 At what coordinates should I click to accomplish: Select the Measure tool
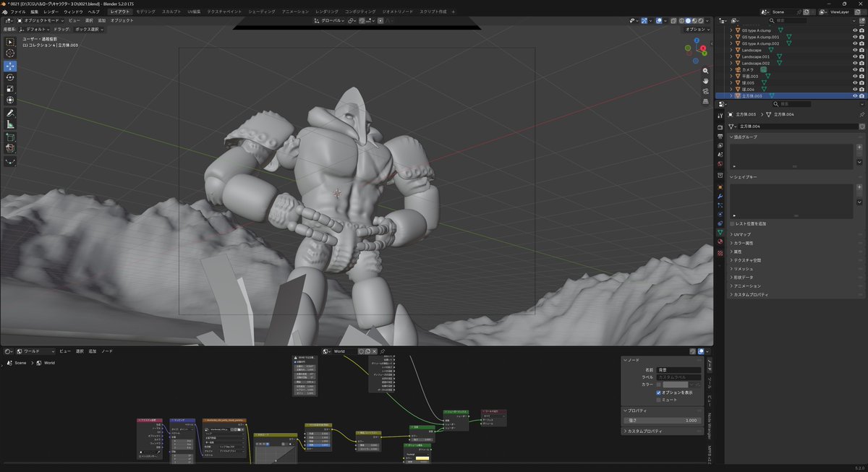coord(10,124)
